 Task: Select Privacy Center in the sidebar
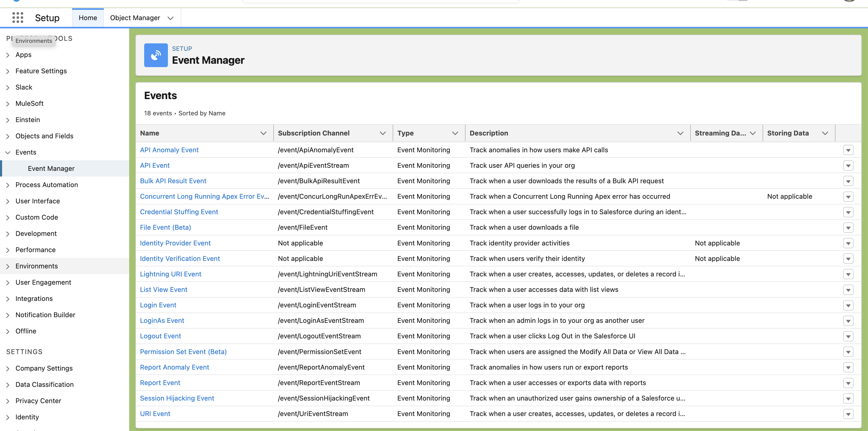(x=38, y=401)
